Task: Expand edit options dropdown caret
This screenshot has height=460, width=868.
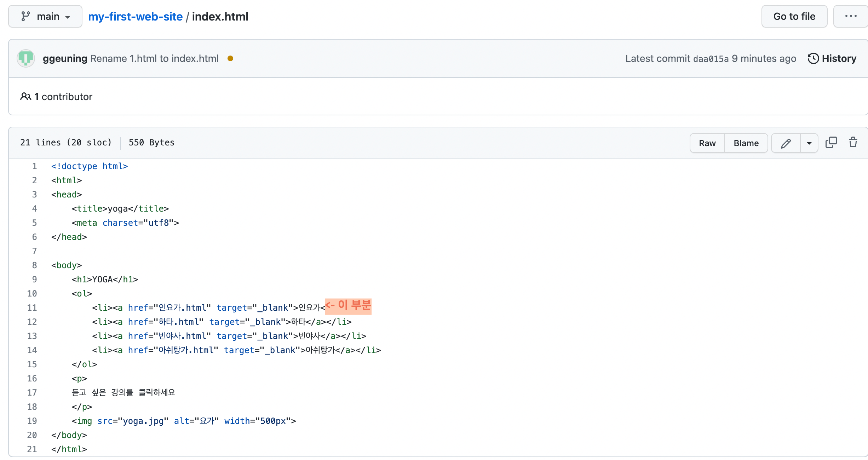Action: (809, 143)
